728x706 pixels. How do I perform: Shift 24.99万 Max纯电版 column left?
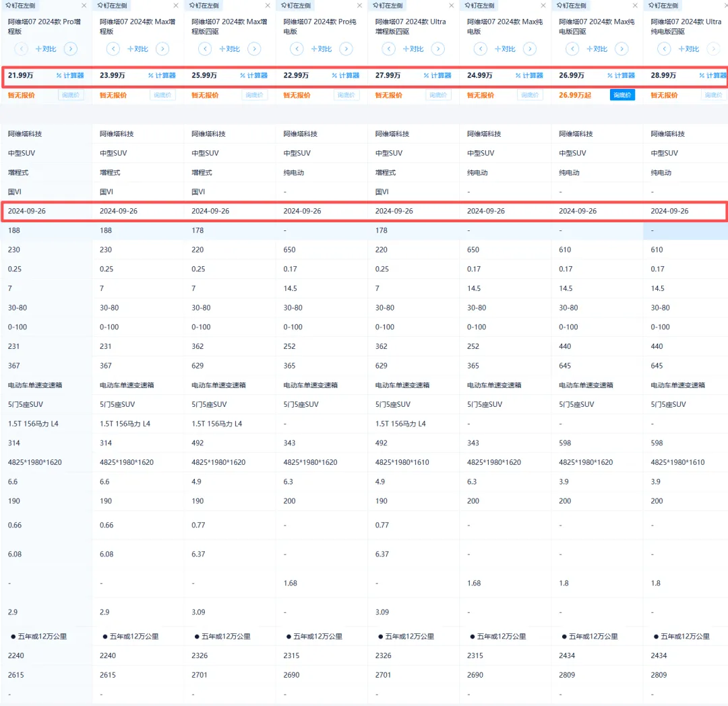(481, 49)
